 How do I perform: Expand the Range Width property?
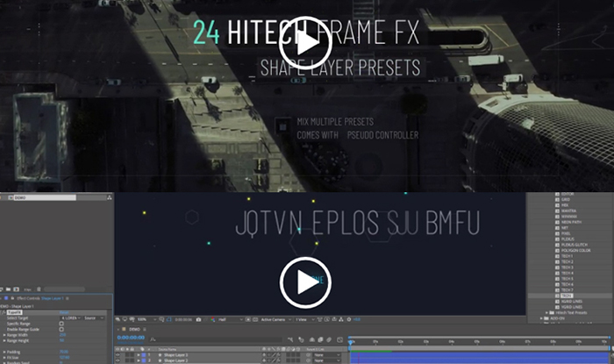(4, 335)
